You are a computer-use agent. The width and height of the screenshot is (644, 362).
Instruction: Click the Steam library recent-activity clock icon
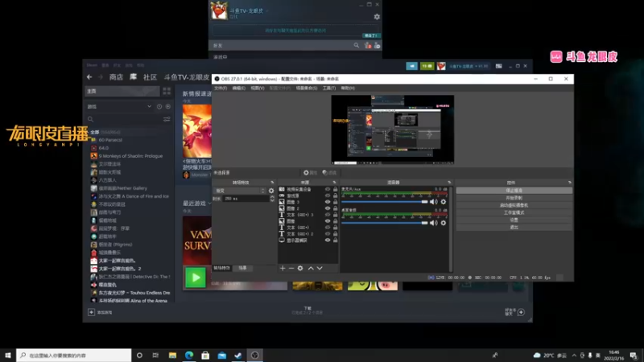[x=159, y=107]
